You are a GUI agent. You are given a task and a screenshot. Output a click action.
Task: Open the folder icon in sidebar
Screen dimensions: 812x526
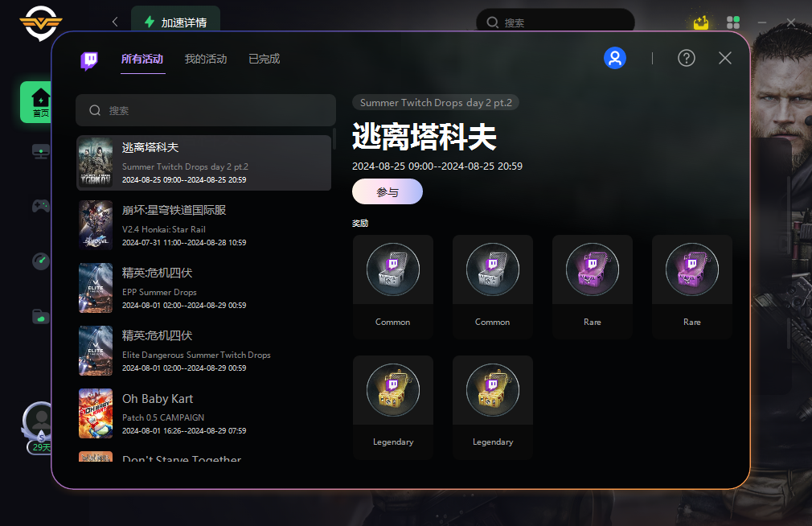pyautogui.click(x=41, y=316)
